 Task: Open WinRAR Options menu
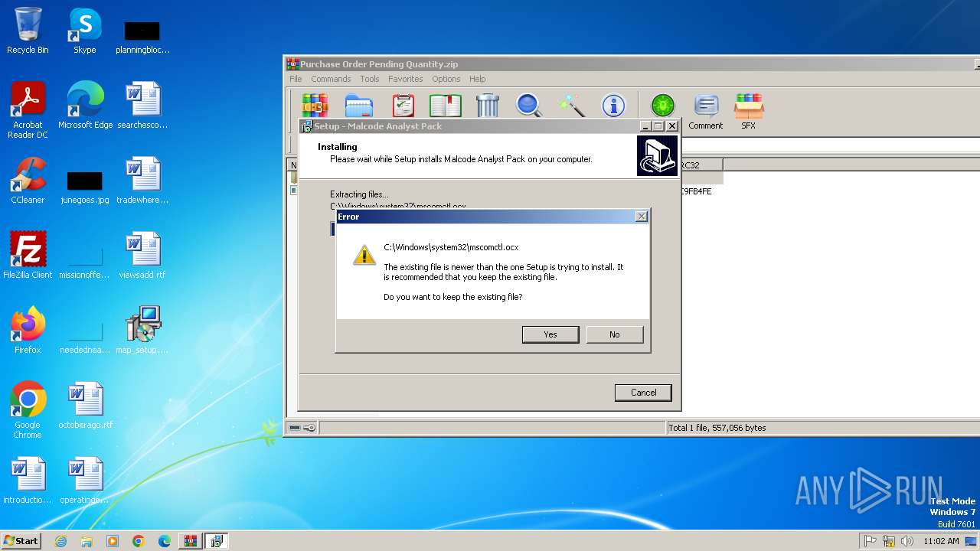(x=446, y=79)
